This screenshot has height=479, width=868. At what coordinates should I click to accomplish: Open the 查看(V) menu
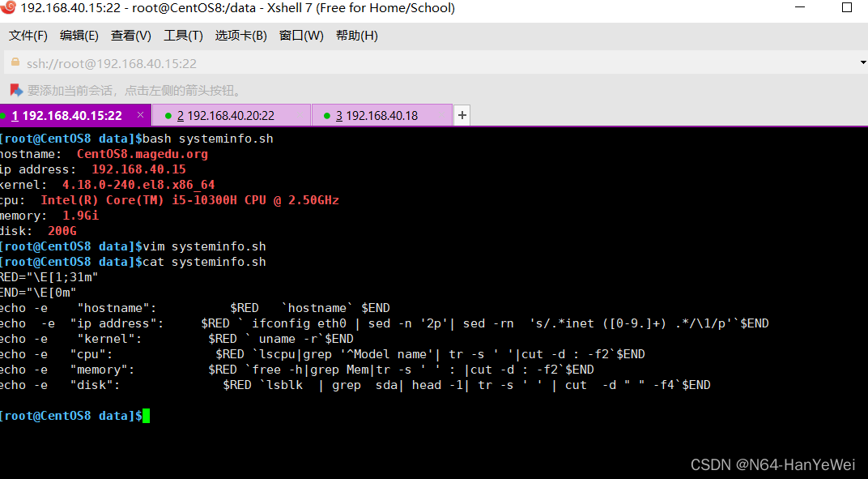pyautogui.click(x=130, y=35)
